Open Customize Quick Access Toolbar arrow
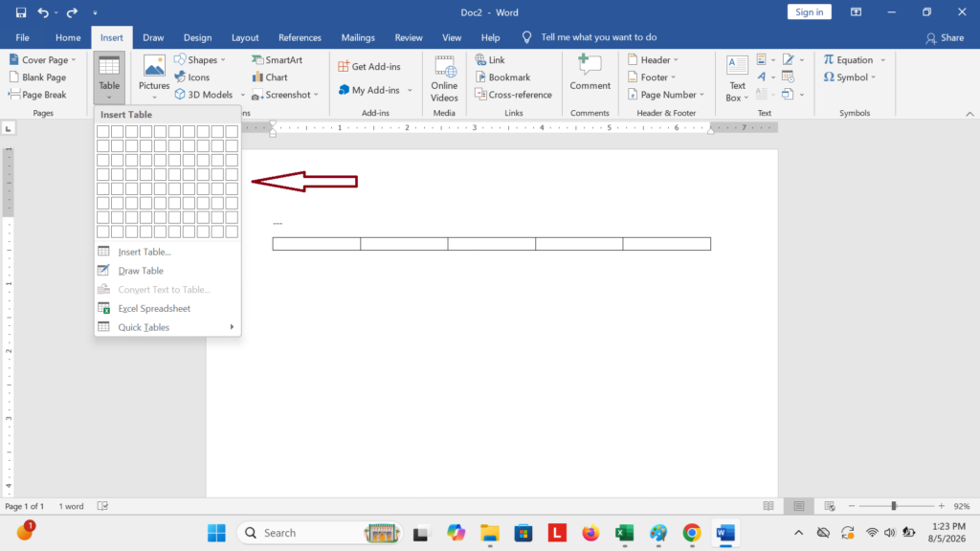 click(95, 12)
